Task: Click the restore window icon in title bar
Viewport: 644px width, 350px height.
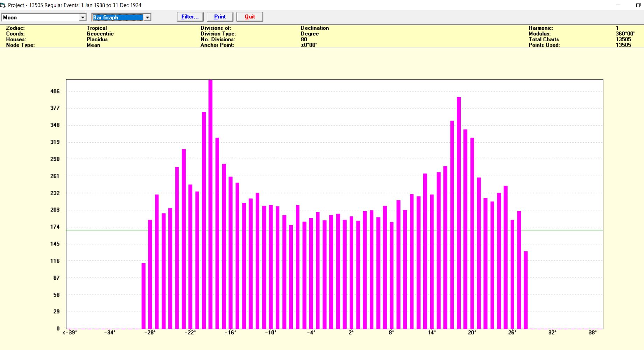Action: click(x=638, y=5)
